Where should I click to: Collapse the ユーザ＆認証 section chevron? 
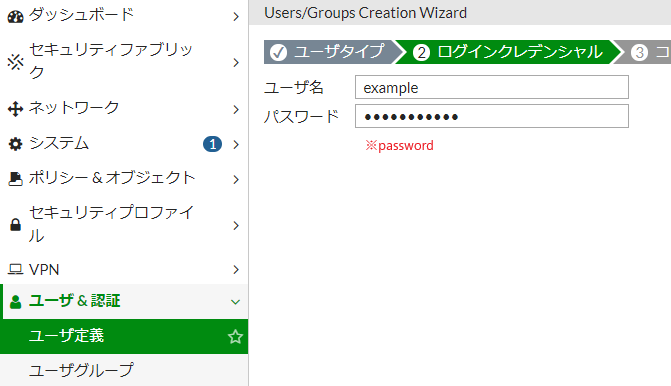[x=235, y=302]
